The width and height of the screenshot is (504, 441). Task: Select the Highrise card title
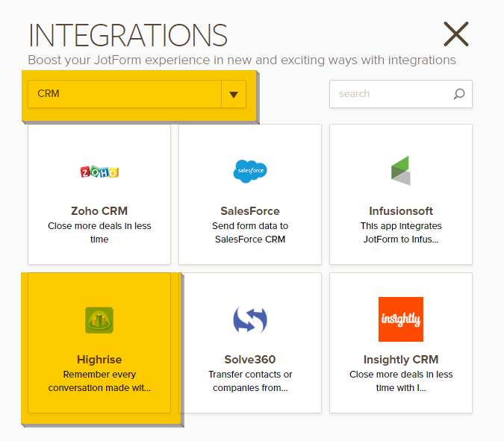99,360
